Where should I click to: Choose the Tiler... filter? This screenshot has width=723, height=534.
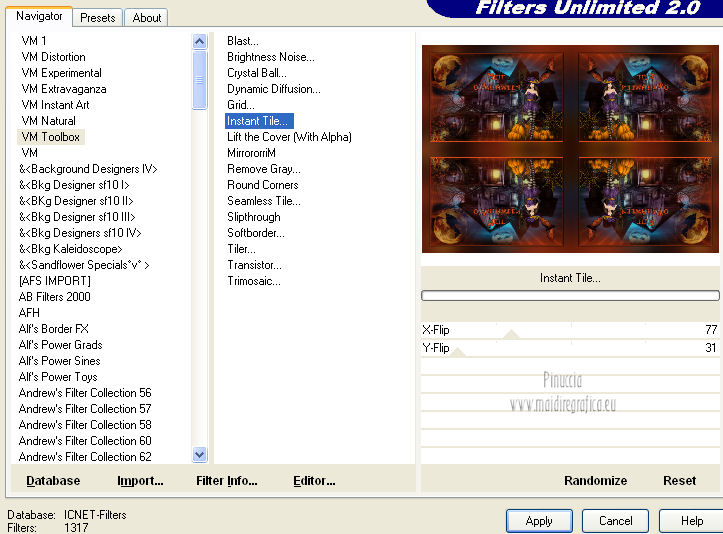[241, 249]
